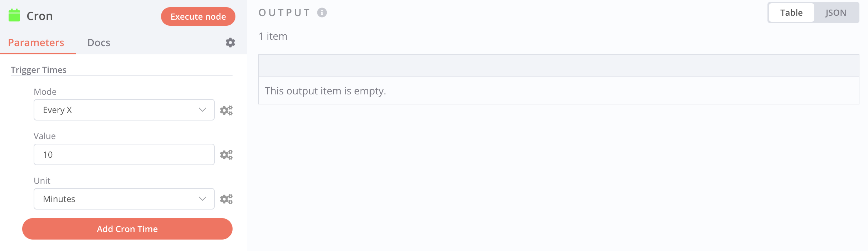The width and height of the screenshot is (868, 251).
Task: Click the empty output item row
Action: tap(559, 91)
